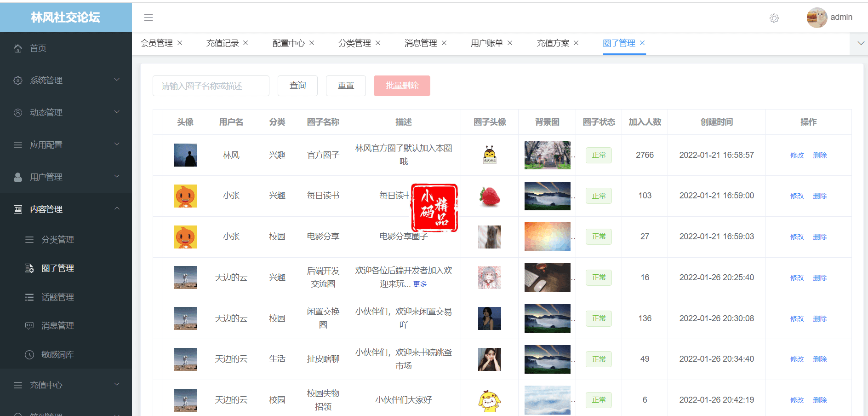Image resolution: width=868 pixels, height=416 pixels.
Task: Expand the 动态管理 menu
Action: tap(117, 112)
